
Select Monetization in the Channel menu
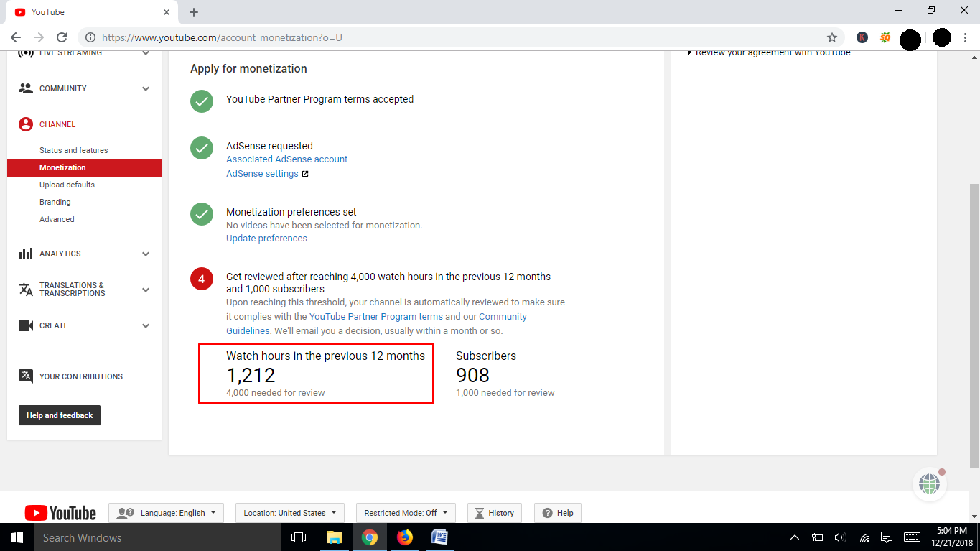(x=84, y=167)
